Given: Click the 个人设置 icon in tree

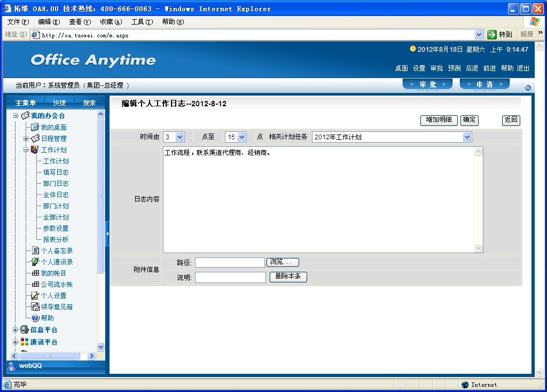Looking at the screenshot, I should click(35, 295).
